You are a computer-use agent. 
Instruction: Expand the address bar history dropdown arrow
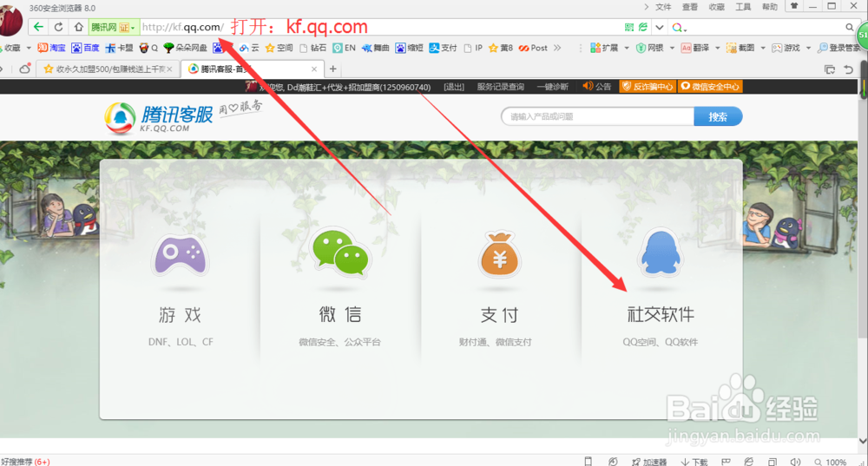point(660,27)
